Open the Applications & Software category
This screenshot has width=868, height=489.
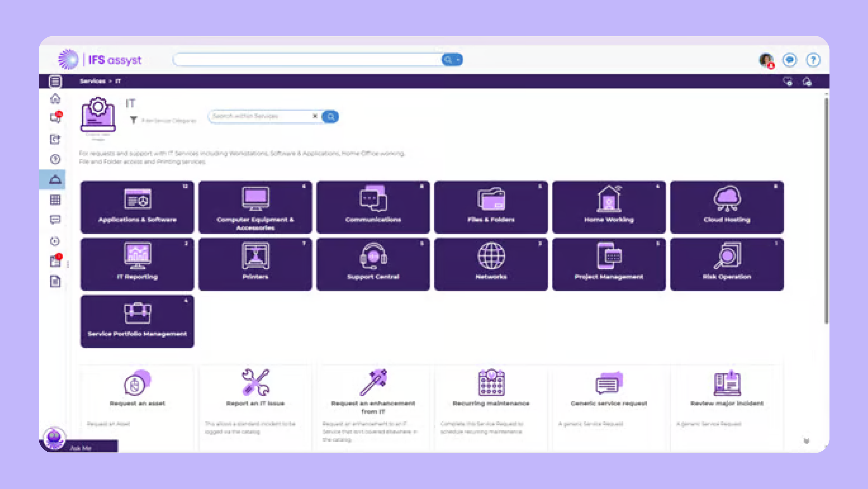137,207
